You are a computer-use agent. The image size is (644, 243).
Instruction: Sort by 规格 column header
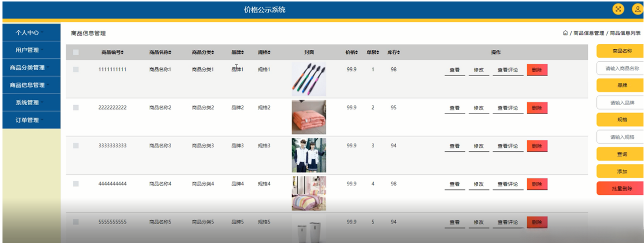point(264,52)
